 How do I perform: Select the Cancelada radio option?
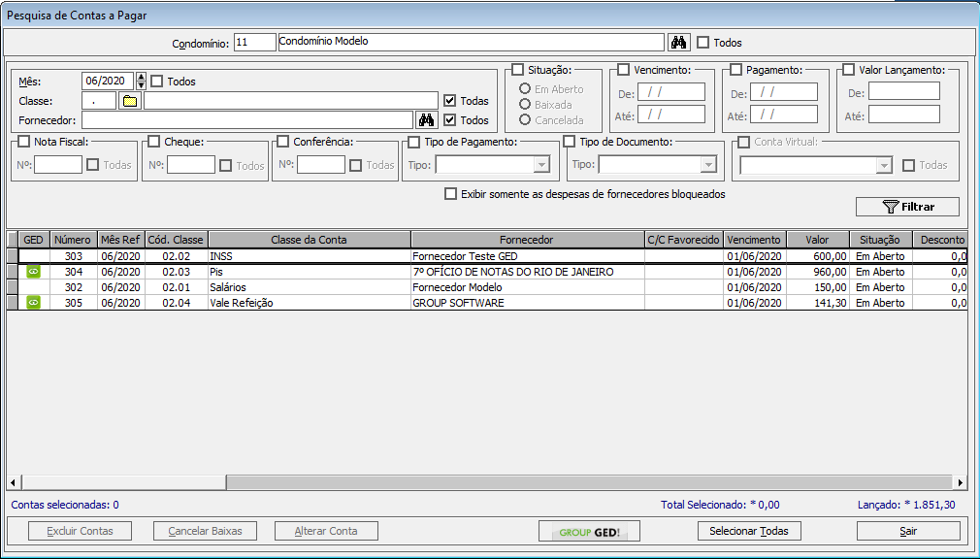[x=525, y=119]
